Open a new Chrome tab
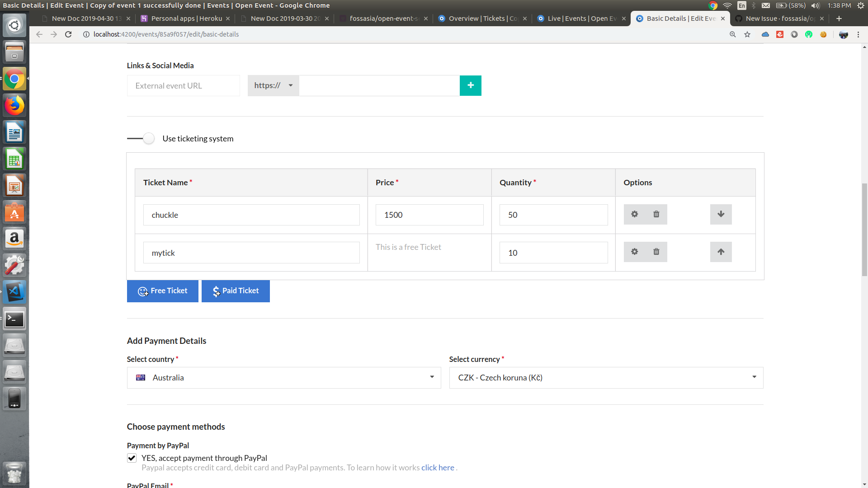This screenshot has width=868, height=488. tap(839, 19)
